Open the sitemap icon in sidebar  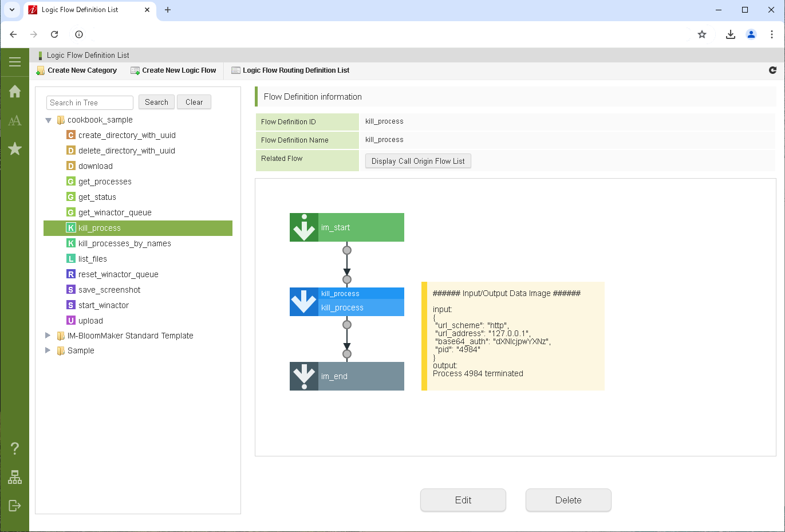coord(15,477)
